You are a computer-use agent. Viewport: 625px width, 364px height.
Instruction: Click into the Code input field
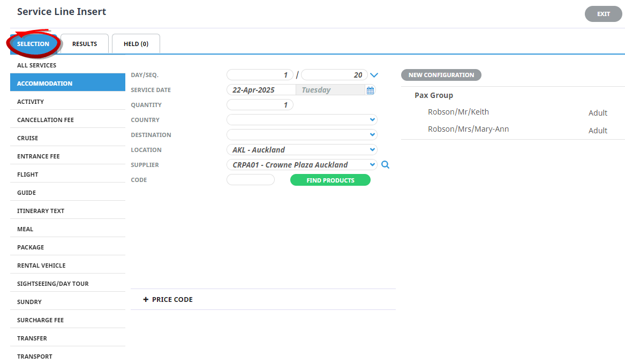pos(251,180)
